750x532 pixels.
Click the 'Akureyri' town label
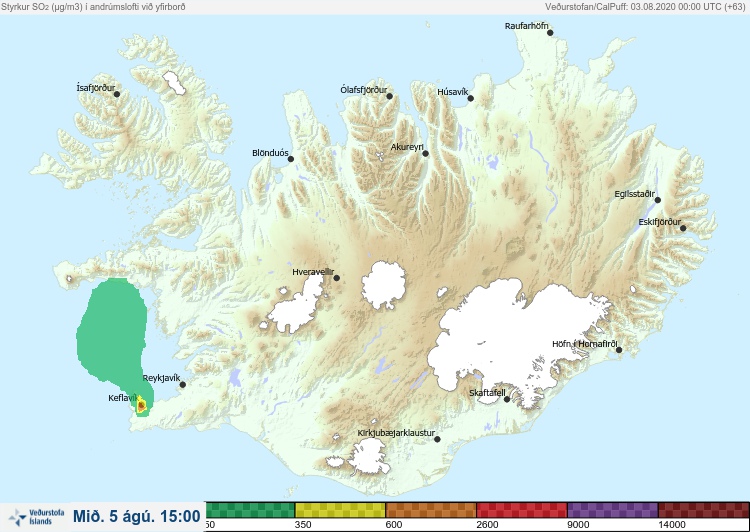(407, 147)
